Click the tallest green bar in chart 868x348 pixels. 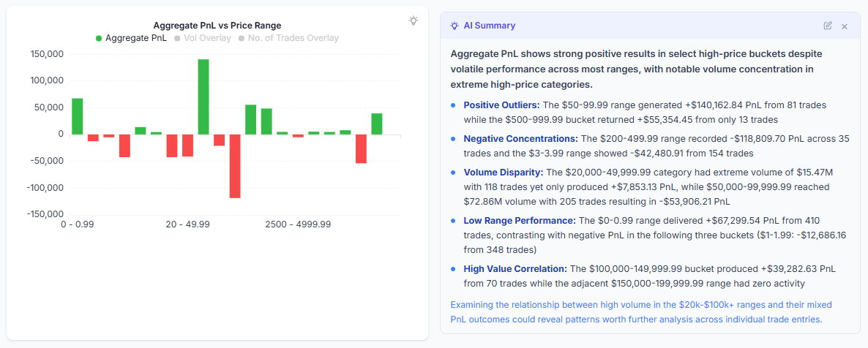point(203,97)
